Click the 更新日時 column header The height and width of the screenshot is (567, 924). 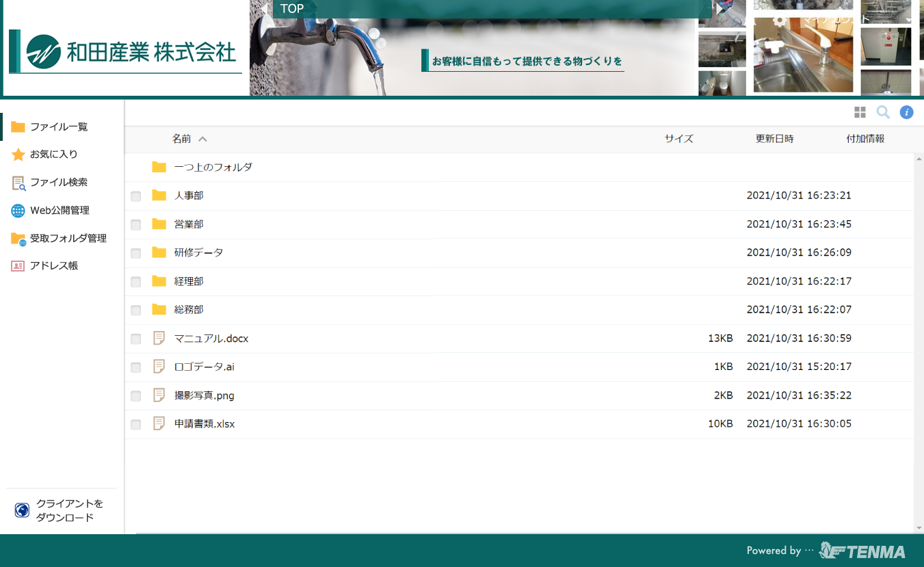[774, 139]
